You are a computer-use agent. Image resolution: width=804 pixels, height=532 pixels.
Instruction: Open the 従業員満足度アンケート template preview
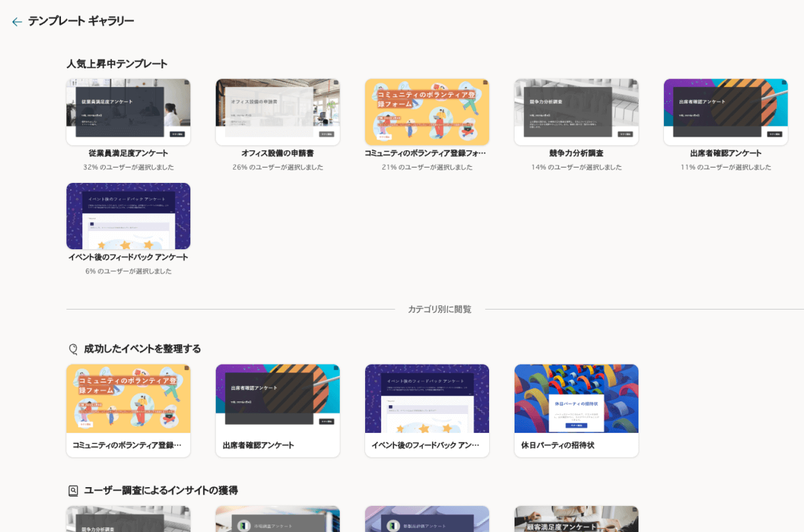pyautogui.click(x=128, y=112)
